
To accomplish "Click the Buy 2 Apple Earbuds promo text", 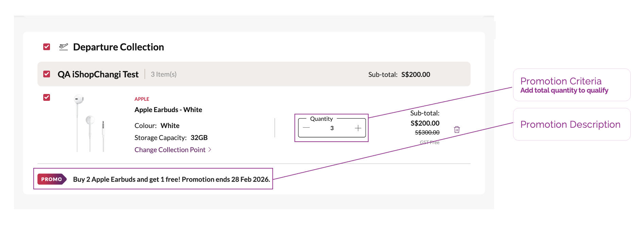I will click(x=171, y=179).
